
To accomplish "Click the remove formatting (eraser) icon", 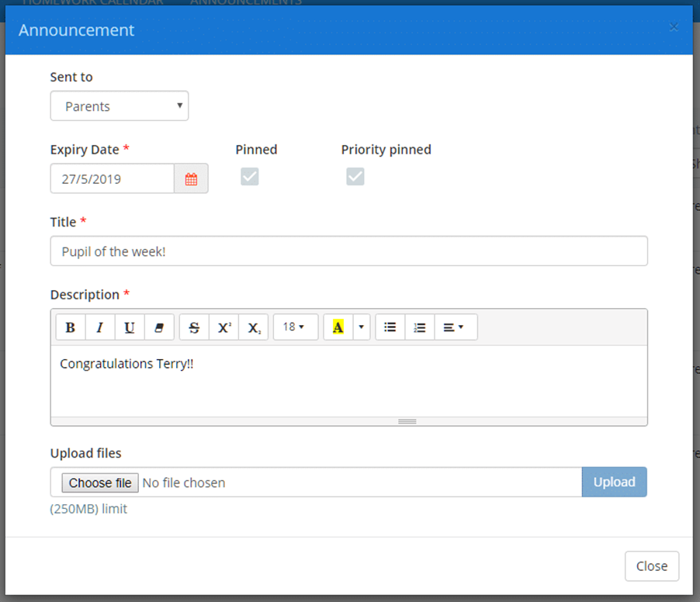I will click(159, 327).
